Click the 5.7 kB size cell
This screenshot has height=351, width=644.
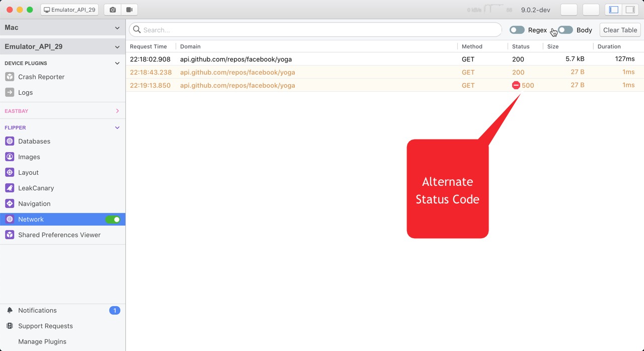[x=575, y=59]
